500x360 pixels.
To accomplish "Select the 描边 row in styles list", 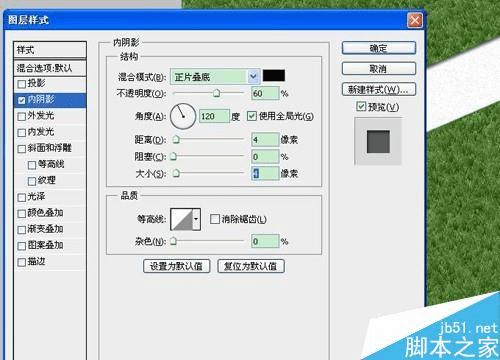I will pyautogui.click(x=50, y=262).
